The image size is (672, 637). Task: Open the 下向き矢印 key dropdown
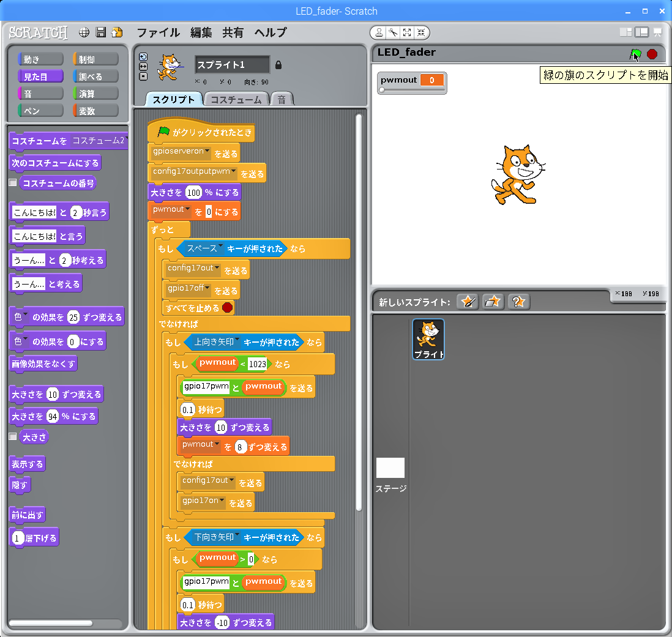tap(237, 535)
